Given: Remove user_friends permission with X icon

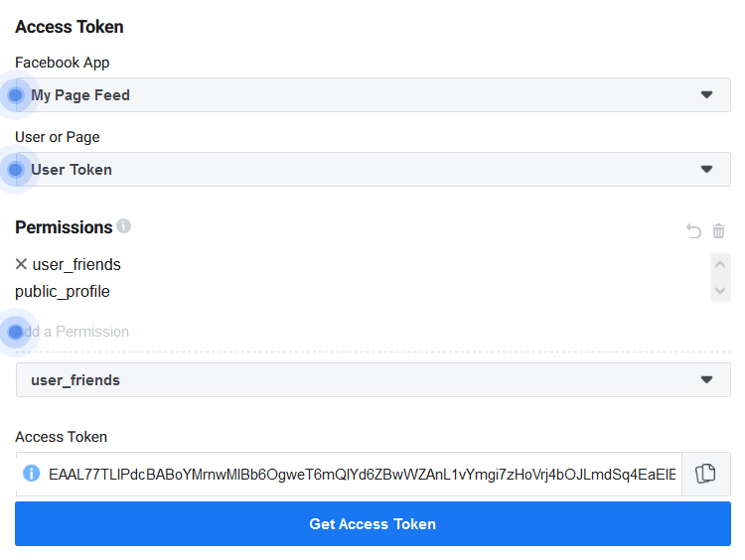Looking at the screenshot, I should pyautogui.click(x=22, y=264).
